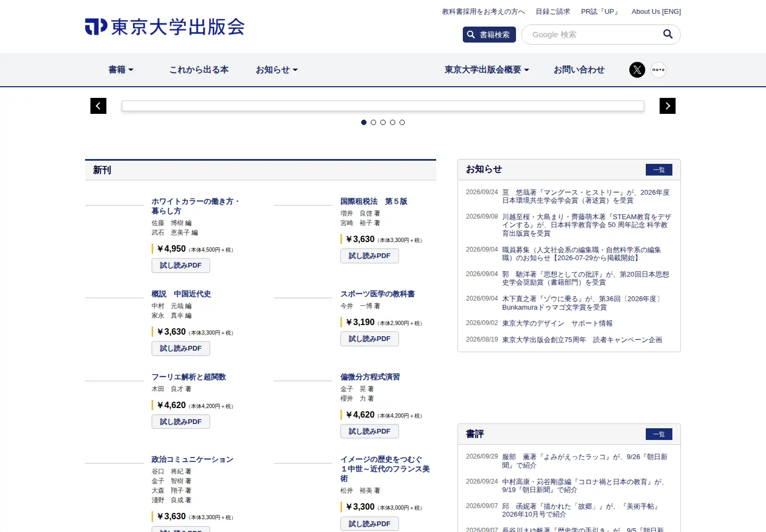This screenshot has height=532, width=766.
Task: Open 教科書採用をお考えの方へ link
Action: pyautogui.click(x=483, y=12)
